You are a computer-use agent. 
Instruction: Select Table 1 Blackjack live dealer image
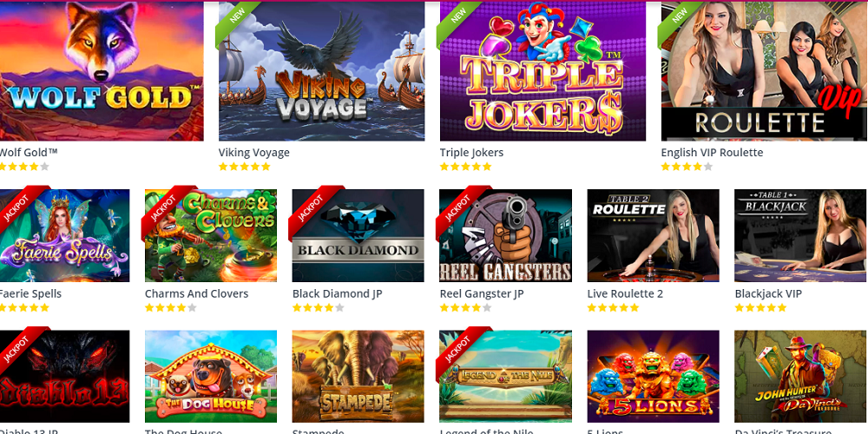point(800,236)
